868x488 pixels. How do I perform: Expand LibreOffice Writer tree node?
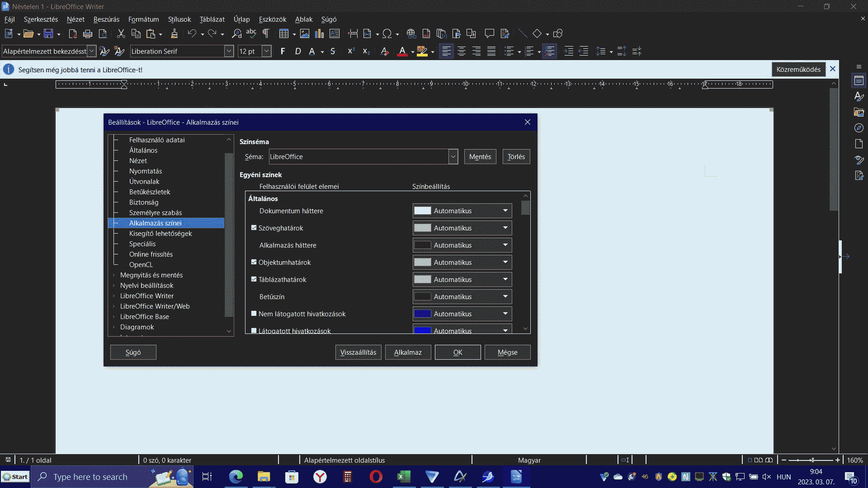[114, 296]
